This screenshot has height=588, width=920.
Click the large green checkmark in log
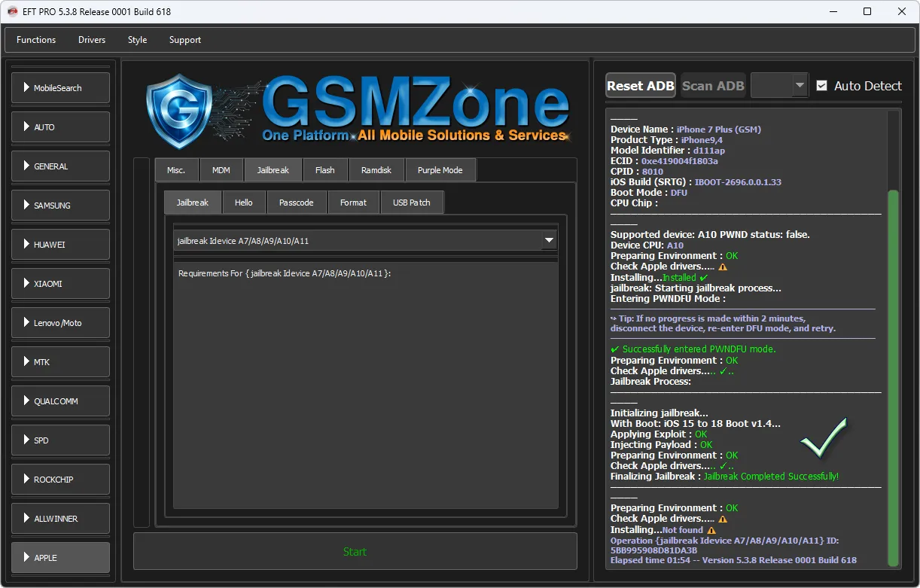(823, 437)
